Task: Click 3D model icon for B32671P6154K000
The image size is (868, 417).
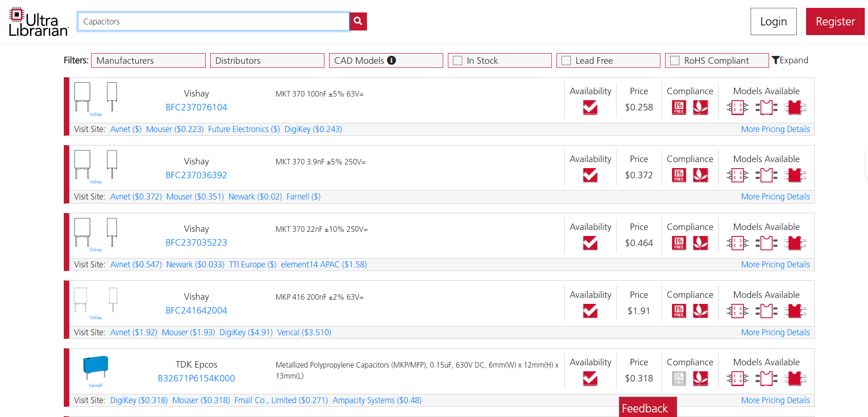Action: click(795, 379)
